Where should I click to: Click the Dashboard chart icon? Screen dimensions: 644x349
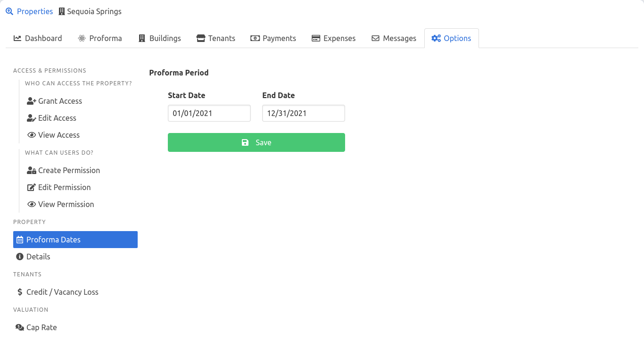click(17, 38)
